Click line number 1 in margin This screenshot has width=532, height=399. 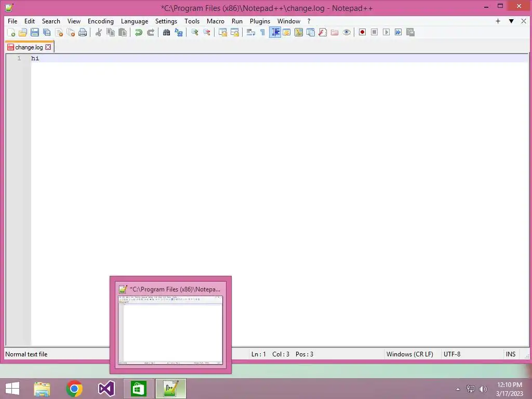coord(19,58)
